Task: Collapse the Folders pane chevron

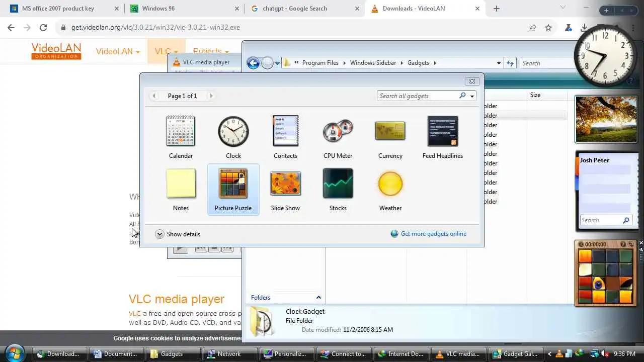Action: click(318, 297)
